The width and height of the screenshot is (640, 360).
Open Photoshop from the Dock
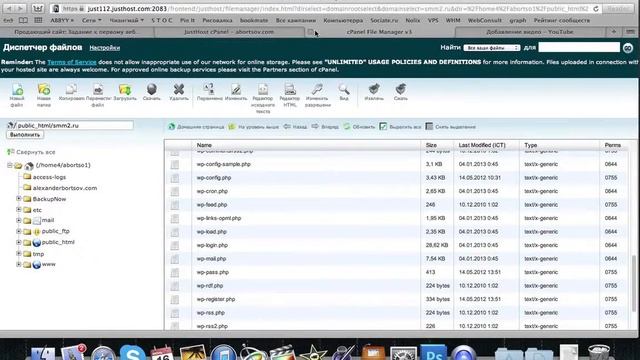tap(433, 353)
